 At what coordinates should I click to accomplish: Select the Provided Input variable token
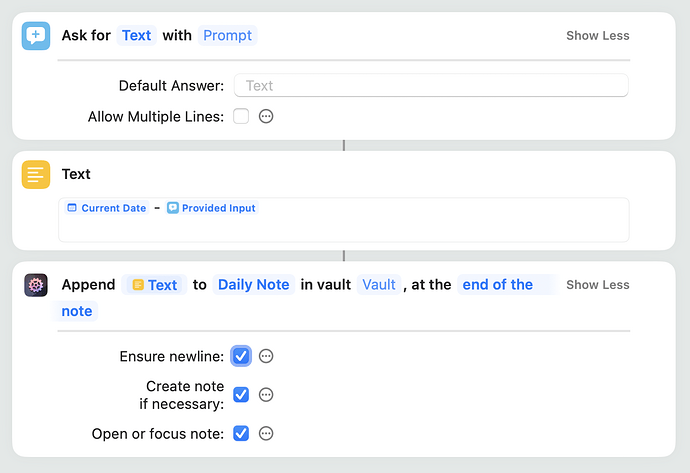pos(211,208)
